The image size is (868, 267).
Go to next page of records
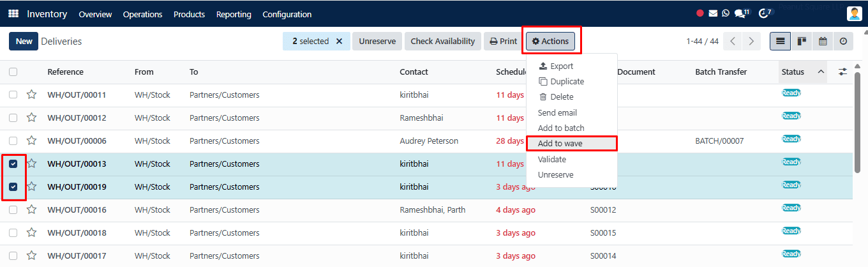coord(751,42)
